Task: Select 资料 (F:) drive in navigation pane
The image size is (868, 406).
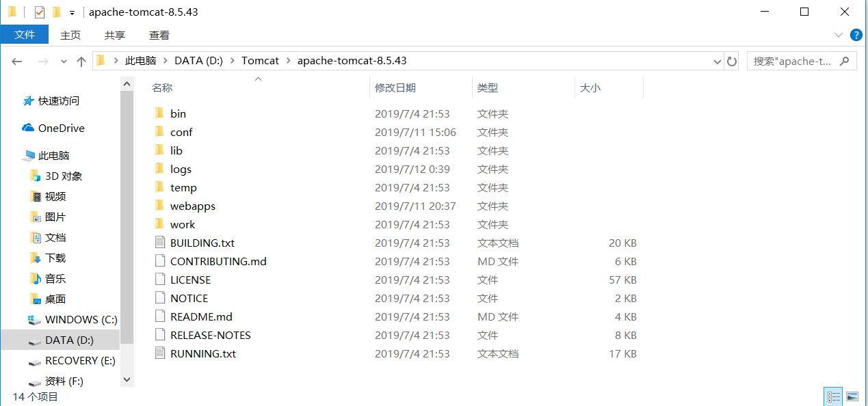Action: click(x=64, y=381)
